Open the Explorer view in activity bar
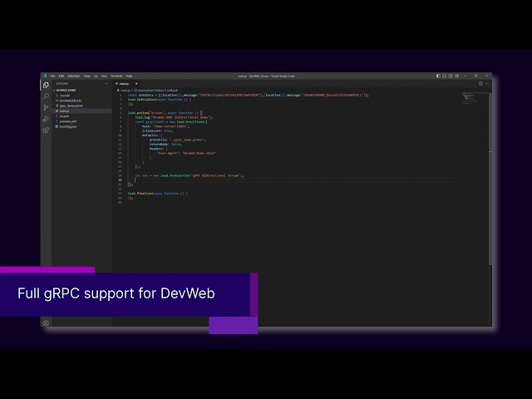Screen dimensions: 532x399 46,85
